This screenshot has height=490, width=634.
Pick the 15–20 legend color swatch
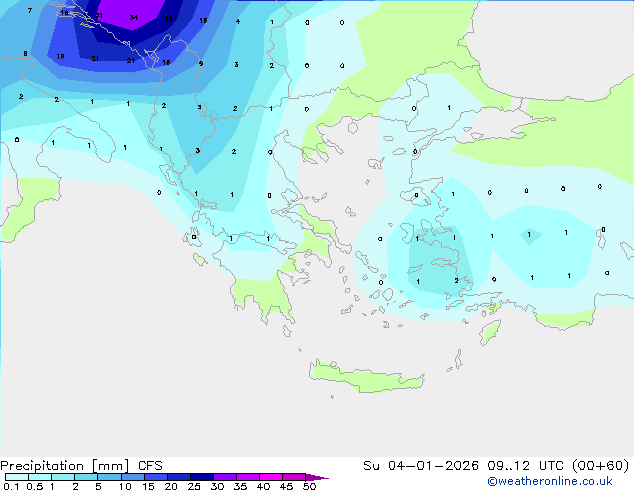156,477
